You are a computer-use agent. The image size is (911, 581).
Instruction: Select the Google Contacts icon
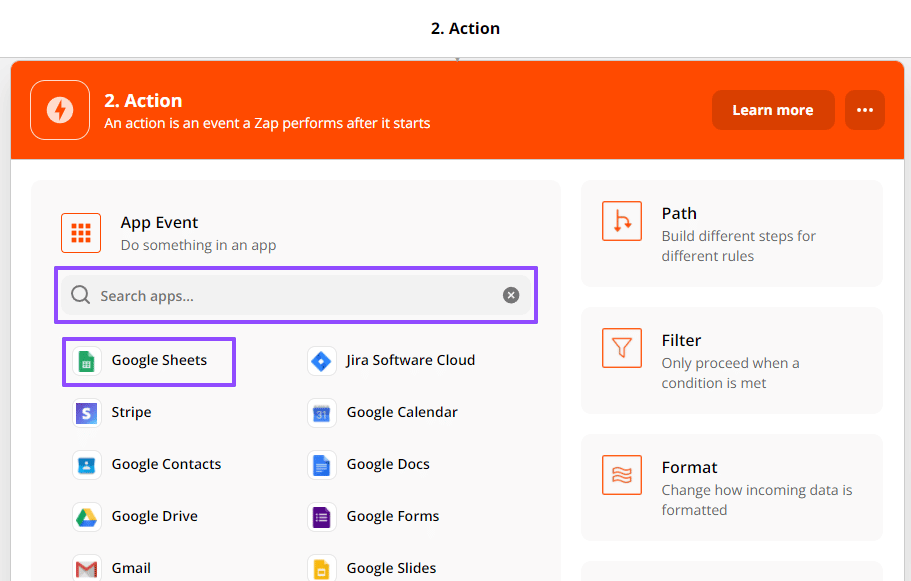pyautogui.click(x=87, y=465)
